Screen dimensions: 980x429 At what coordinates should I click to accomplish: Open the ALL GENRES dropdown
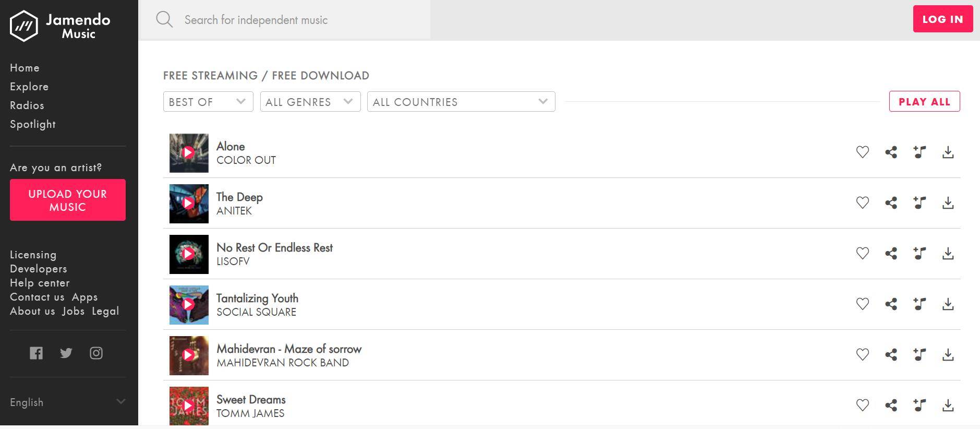(x=310, y=101)
